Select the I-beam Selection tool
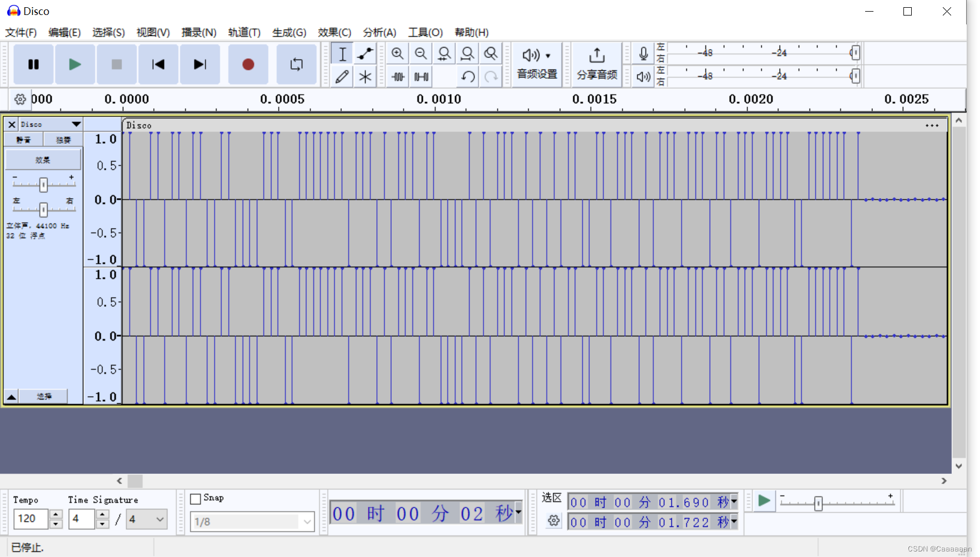Viewport: 980px width, 557px height. click(x=342, y=54)
